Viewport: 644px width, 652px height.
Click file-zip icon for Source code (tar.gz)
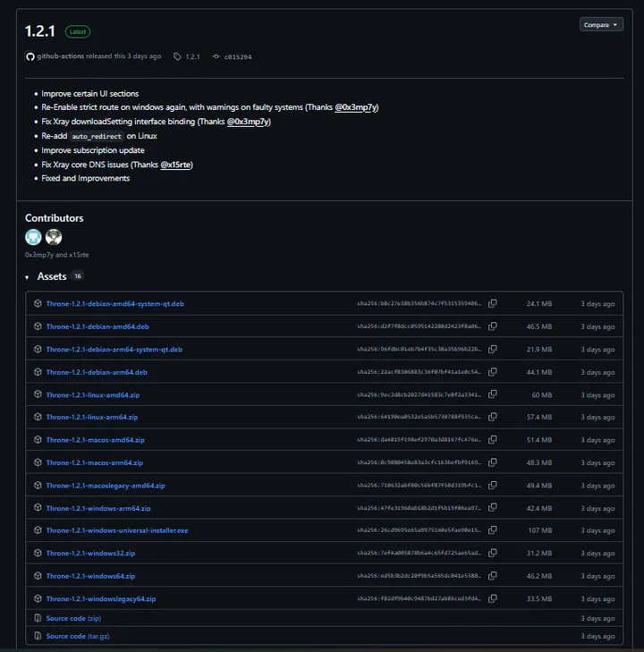click(38, 636)
